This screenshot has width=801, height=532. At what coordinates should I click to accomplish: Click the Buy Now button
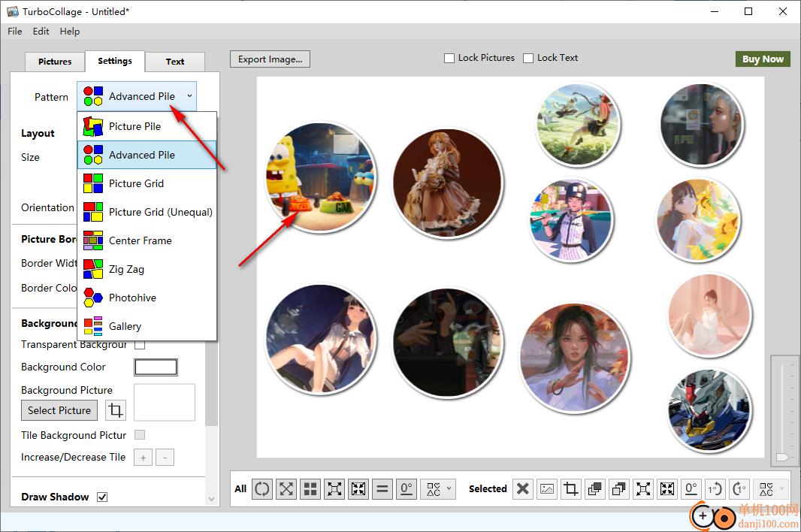point(763,59)
